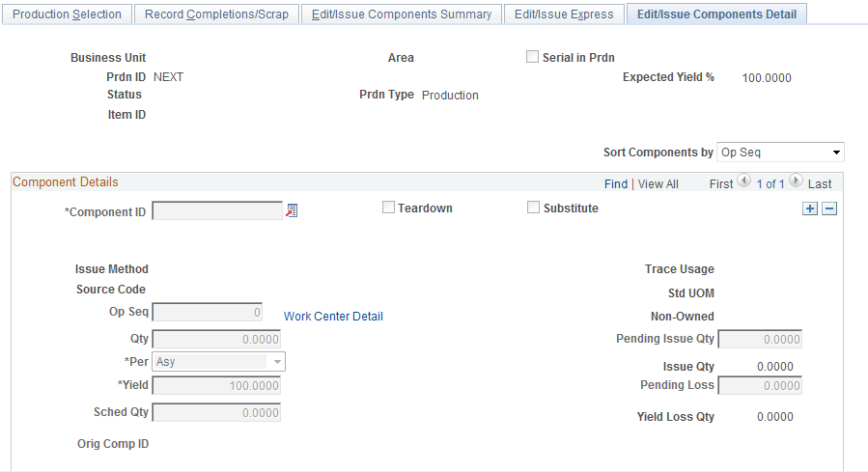Click the Find link in Component Details
The height and width of the screenshot is (472, 868).
point(616,184)
